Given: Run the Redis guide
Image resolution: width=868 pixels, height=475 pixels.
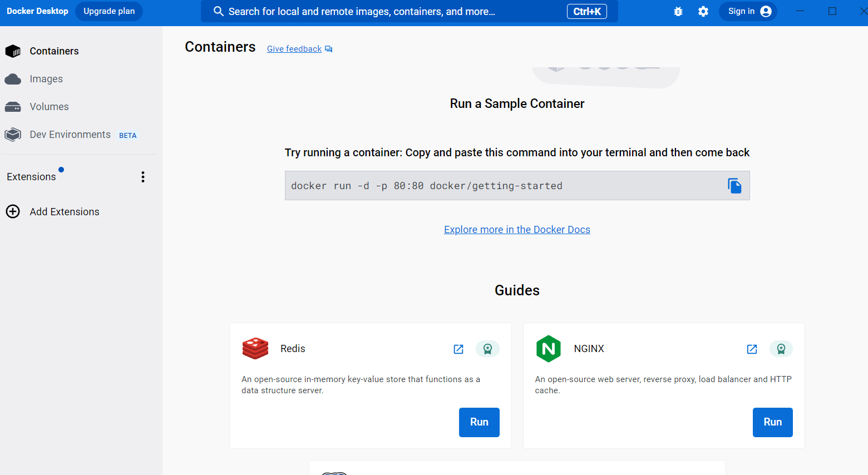Looking at the screenshot, I should coord(479,422).
